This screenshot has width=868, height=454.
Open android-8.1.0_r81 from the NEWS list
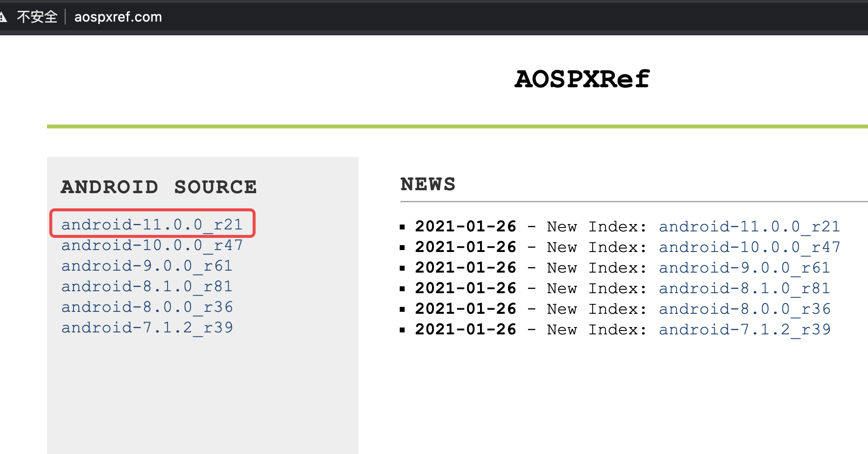(x=744, y=288)
